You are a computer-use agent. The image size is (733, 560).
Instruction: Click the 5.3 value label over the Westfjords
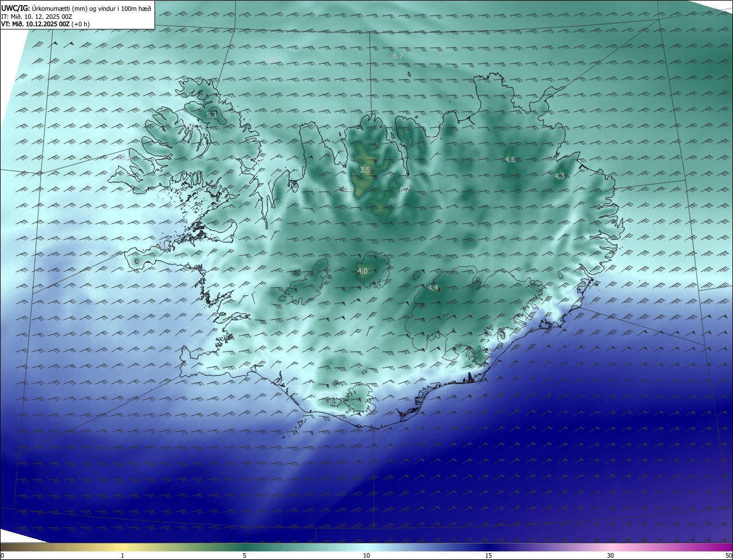click(211, 115)
